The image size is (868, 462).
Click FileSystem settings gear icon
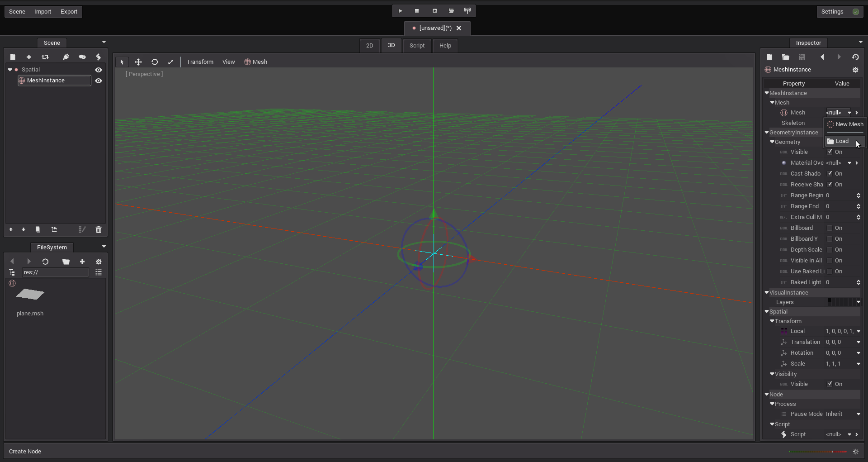tap(99, 262)
